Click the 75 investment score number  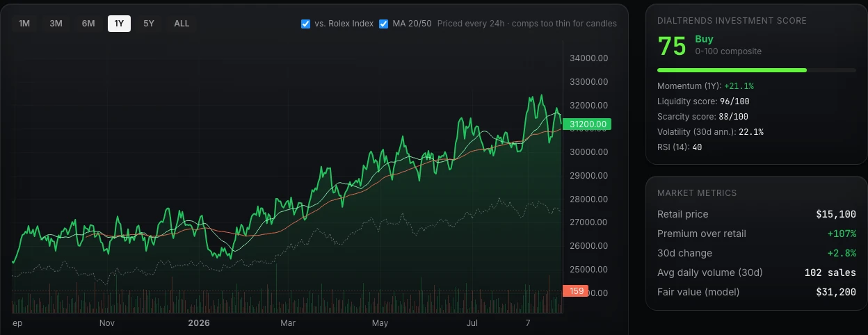tap(672, 46)
